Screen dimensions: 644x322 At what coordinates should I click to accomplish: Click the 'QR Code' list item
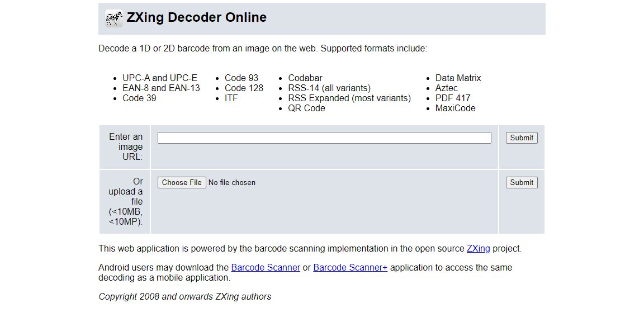click(307, 108)
